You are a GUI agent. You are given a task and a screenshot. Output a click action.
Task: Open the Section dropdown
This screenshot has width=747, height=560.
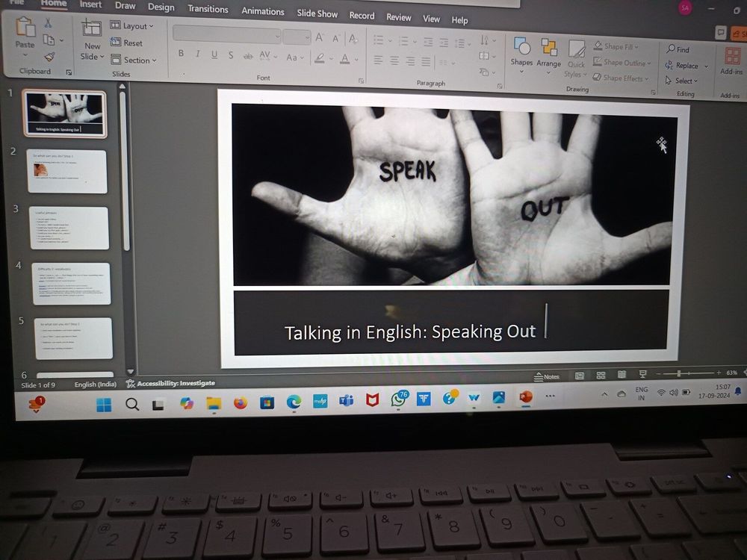(134, 60)
